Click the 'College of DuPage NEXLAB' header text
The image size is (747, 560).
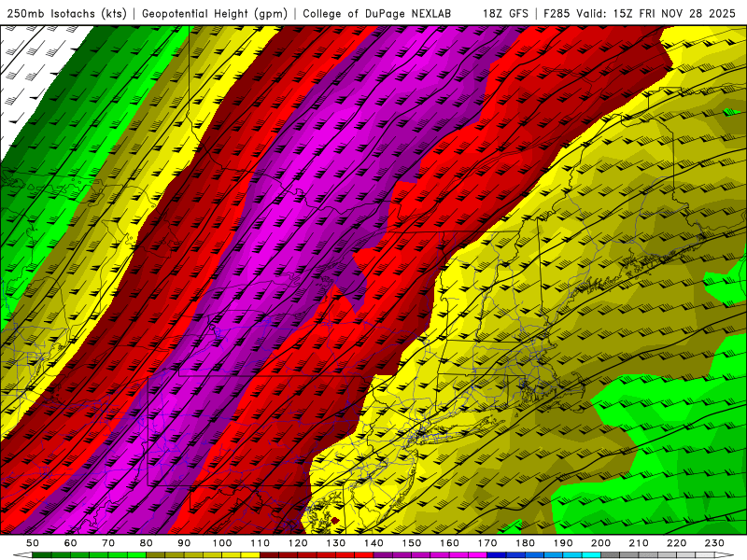[376, 14]
